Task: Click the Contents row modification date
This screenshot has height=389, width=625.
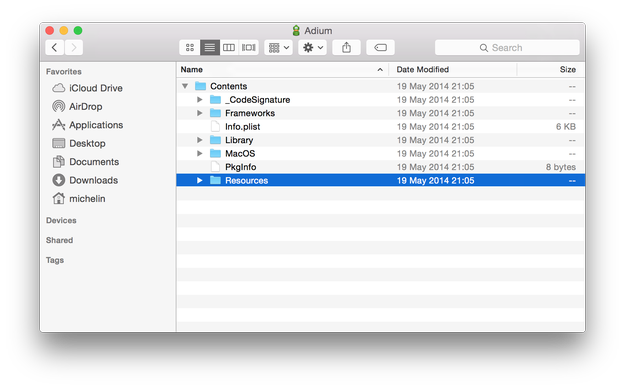Action: click(x=435, y=86)
